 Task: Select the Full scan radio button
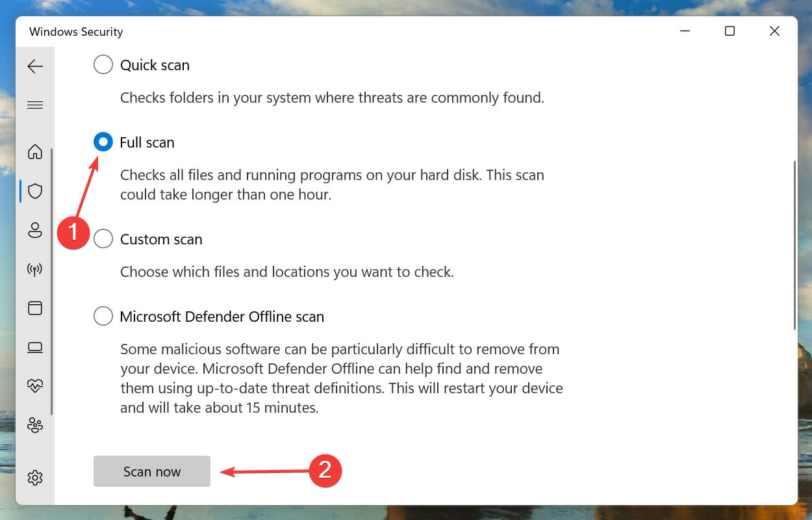(x=103, y=142)
